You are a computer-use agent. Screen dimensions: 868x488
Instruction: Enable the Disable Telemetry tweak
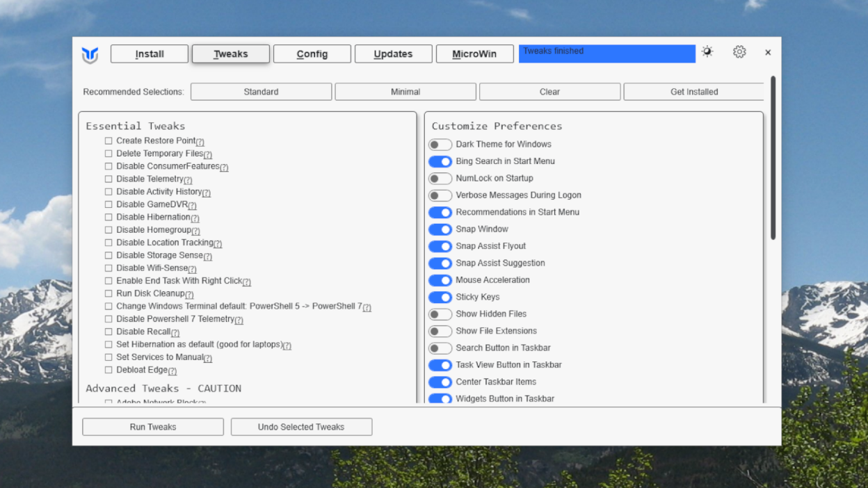click(x=108, y=179)
